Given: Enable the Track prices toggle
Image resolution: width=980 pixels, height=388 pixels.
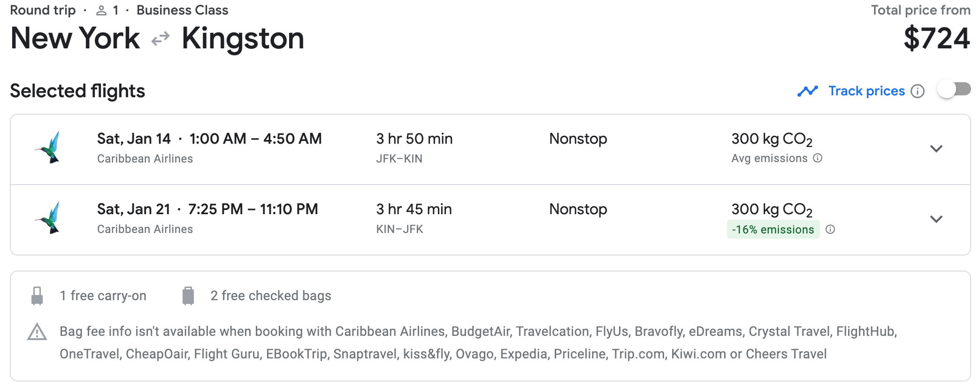Looking at the screenshot, I should click(x=954, y=90).
